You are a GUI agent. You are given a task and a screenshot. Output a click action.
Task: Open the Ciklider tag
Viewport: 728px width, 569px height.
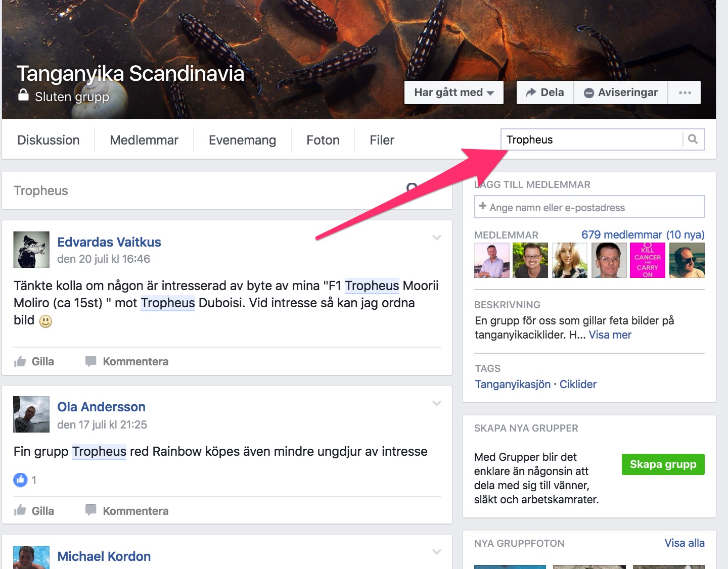click(578, 384)
